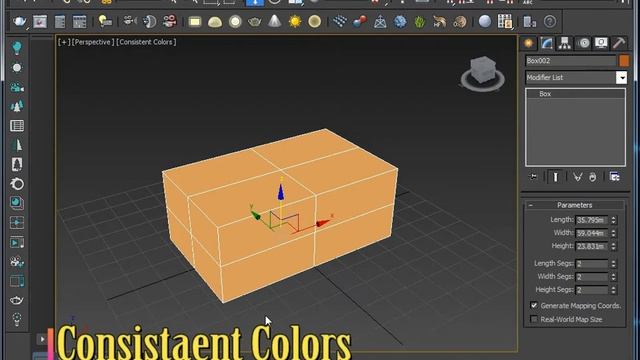Click the list panel icon in left sidebar

(x=17, y=126)
